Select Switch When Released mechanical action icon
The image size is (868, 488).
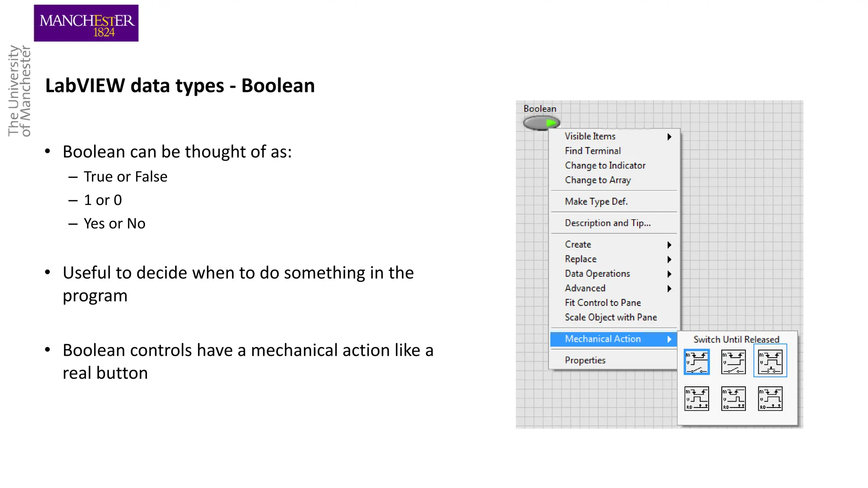pos(733,362)
